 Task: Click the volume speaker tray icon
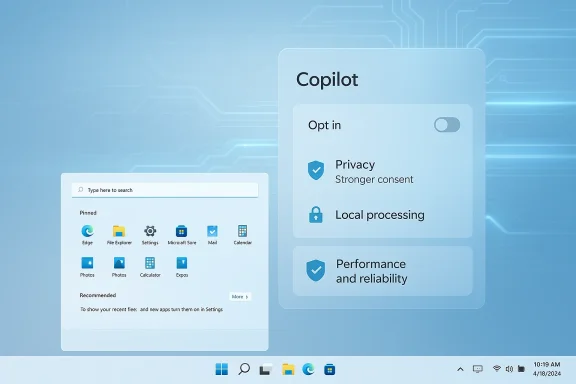coord(509,369)
